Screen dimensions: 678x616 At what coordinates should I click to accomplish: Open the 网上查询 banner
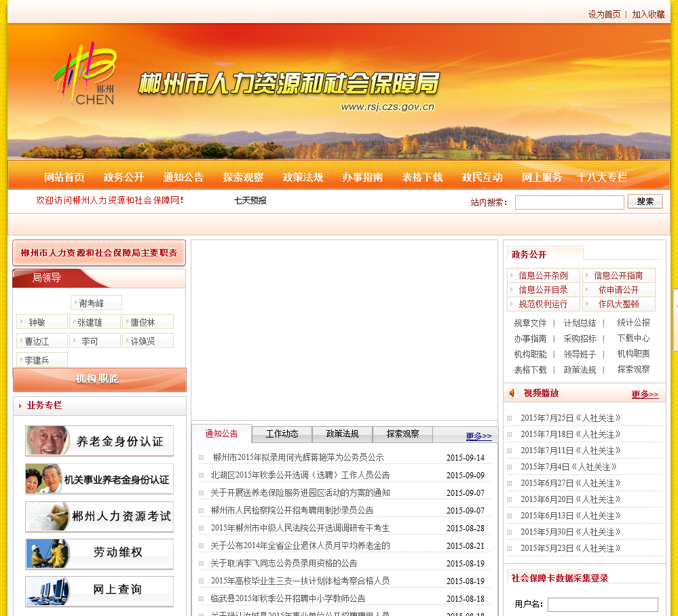pyautogui.click(x=100, y=591)
